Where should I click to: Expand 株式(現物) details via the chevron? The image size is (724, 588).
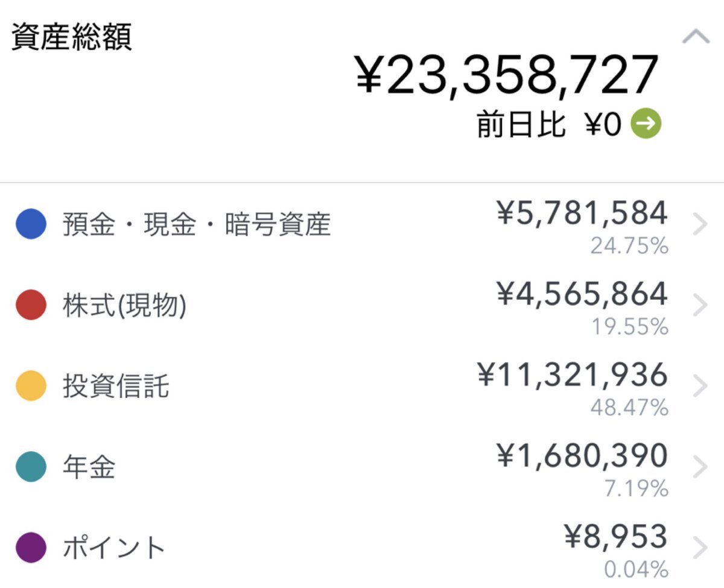700,306
